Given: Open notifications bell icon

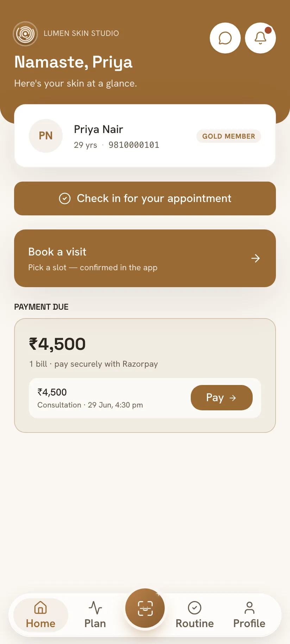Looking at the screenshot, I should click(260, 38).
